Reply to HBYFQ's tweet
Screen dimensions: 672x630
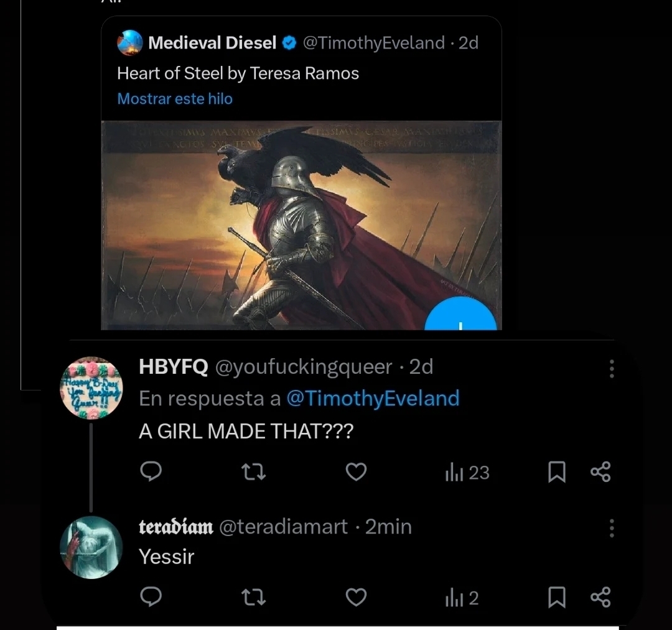point(151,472)
